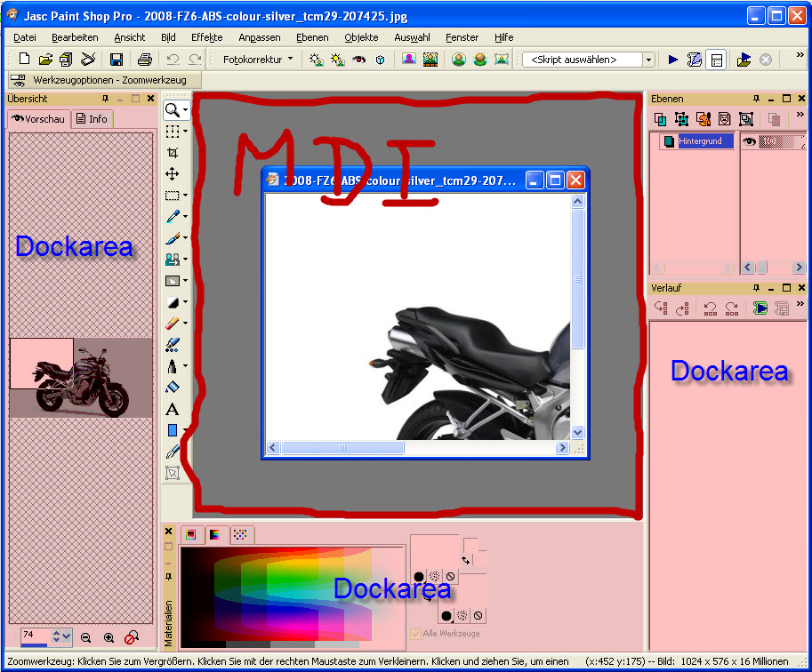
Task: Select the Flood Fill tool
Action: 173,388
